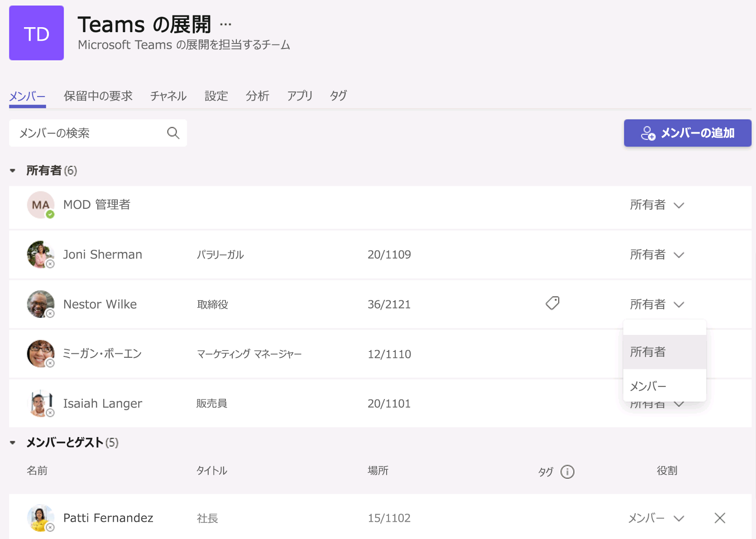Switch to the メンバー tab

click(x=28, y=96)
